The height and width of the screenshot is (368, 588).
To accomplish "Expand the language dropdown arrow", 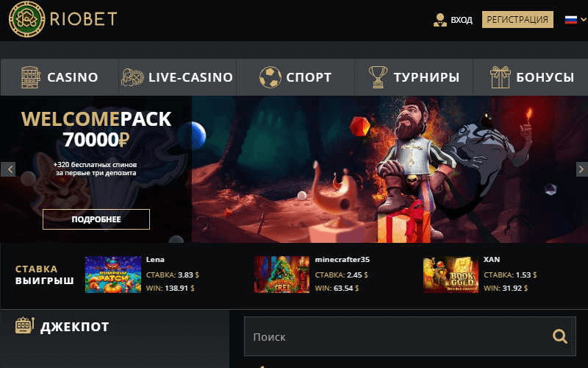I will tap(584, 20).
